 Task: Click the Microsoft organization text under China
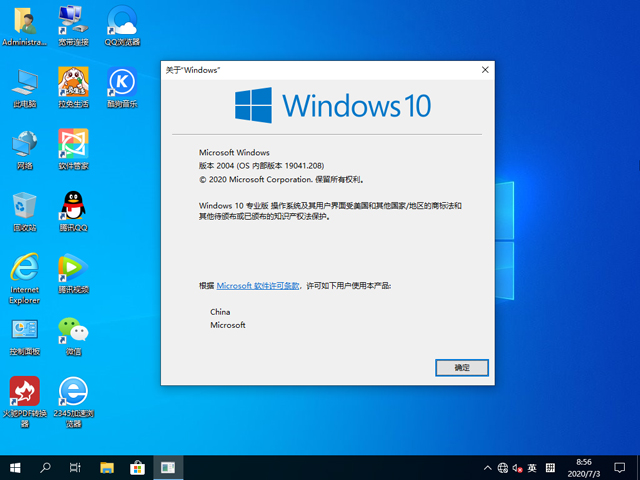point(228,325)
